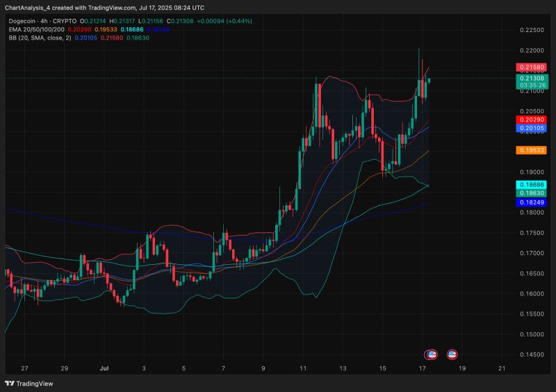
Task: Click the date label 29 on time axis
Action: [x=64, y=368]
